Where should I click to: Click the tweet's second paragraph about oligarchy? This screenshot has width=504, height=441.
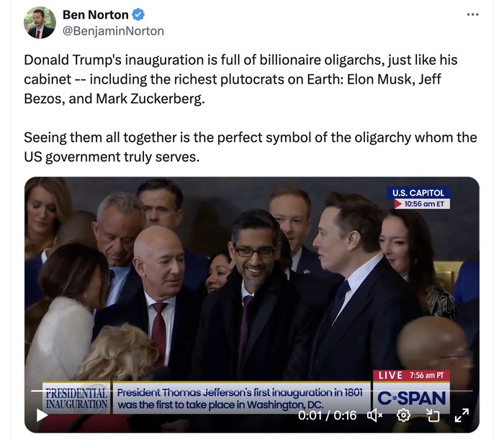[x=251, y=147]
